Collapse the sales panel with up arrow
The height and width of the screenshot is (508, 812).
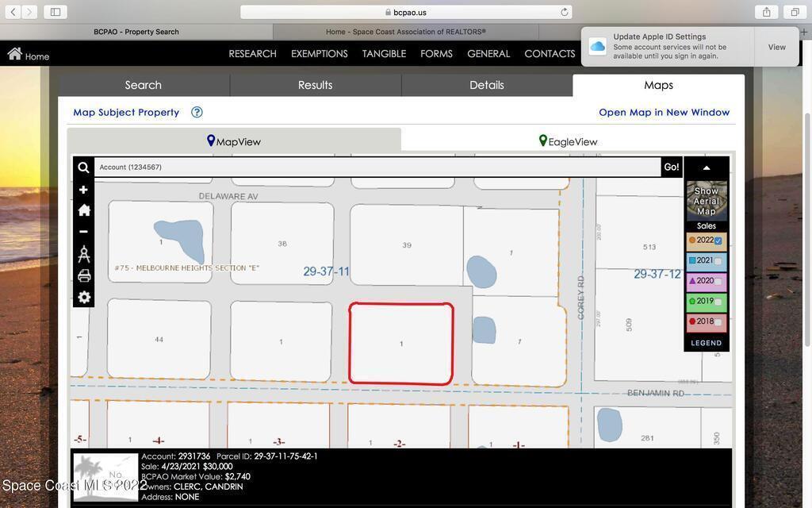706,167
